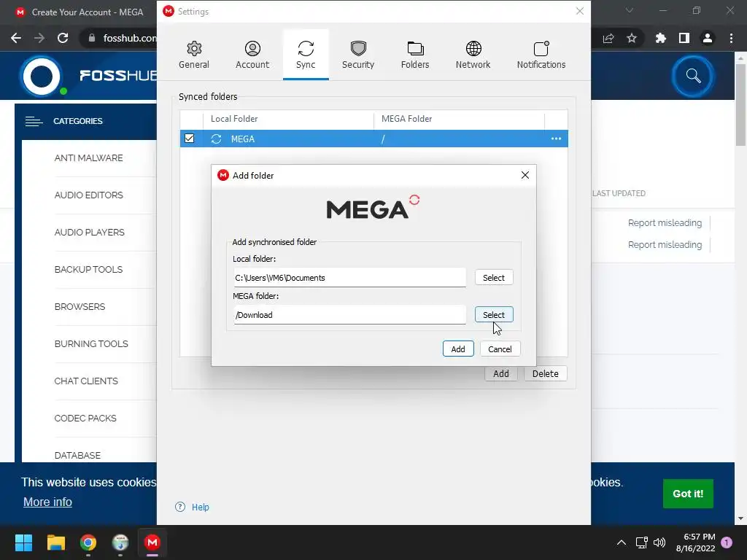Click the MEGA folder path field
Screen dimensions: 747x560
(x=349, y=315)
